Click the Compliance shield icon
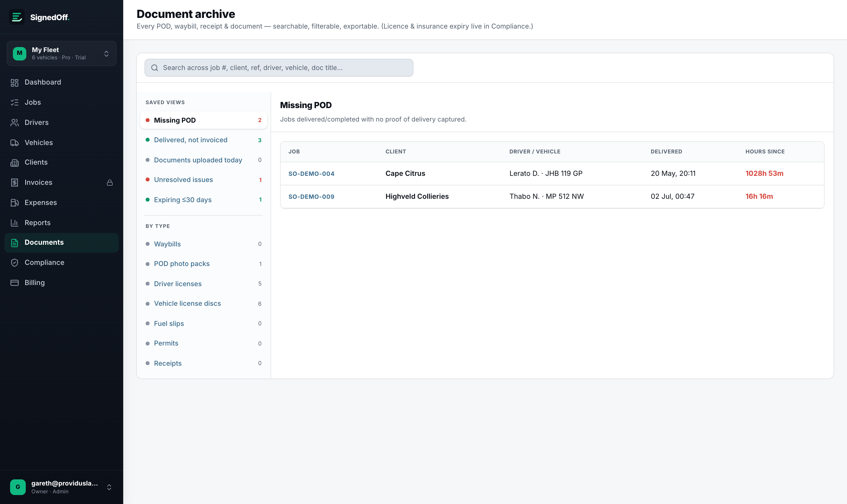Image resolution: width=847 pixels, height=504 pixels. [x=14, y=263]
